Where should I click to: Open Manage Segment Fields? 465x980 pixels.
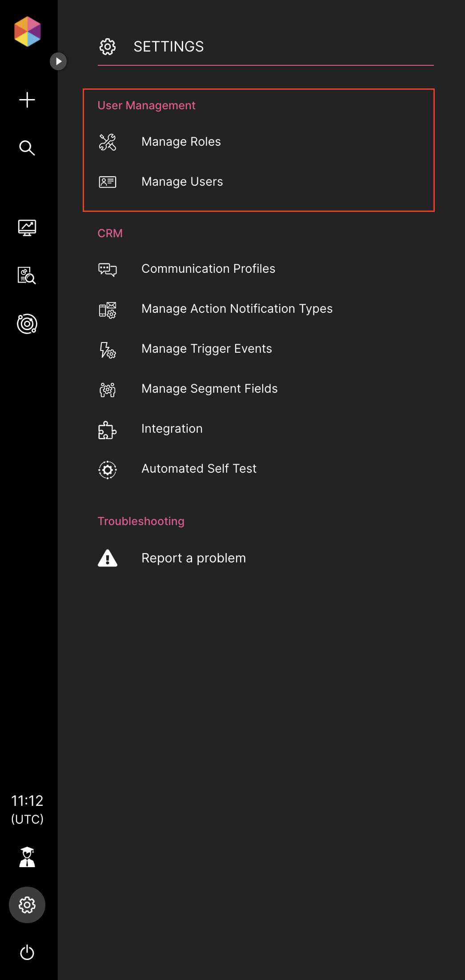click(209, 389)
